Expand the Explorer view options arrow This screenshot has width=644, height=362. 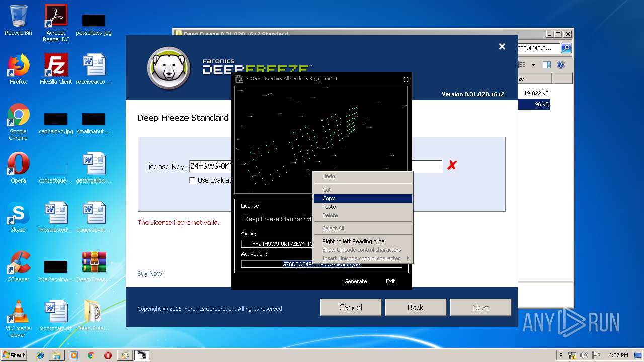point(533,65)
